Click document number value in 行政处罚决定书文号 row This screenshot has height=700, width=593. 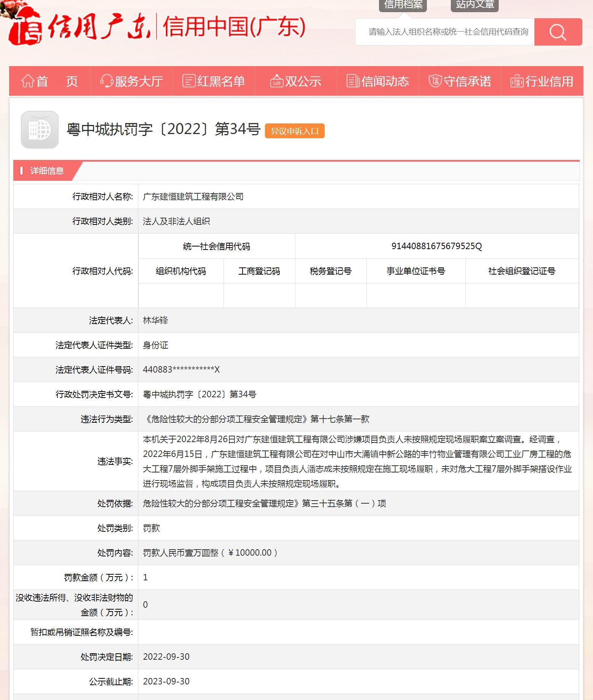pos(200,394)
